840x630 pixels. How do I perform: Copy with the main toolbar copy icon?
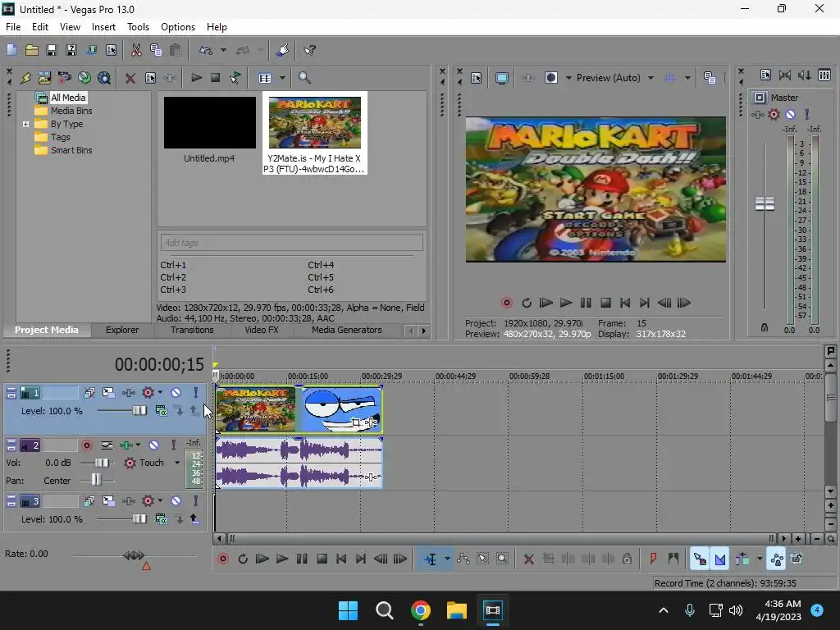pyautogui.click(x=156, y=50)
